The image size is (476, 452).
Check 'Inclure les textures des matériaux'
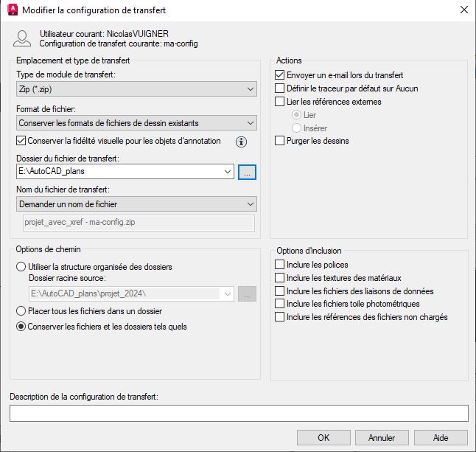coord(280,278)
